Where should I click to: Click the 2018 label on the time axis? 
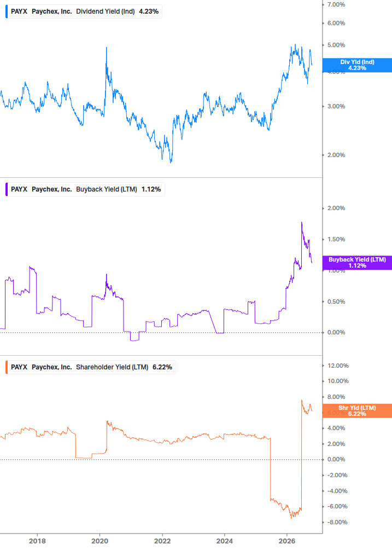pos(37,541)
